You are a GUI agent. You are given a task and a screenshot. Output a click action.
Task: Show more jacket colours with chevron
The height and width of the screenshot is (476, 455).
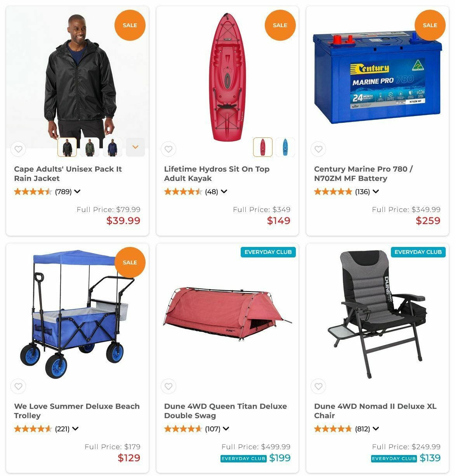[x=135, y=147]
